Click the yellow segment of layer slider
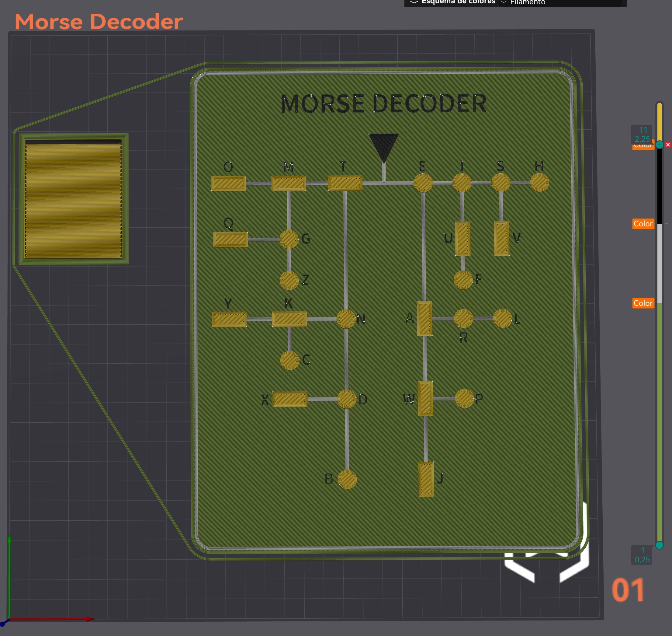This screenshot has width=672, height=636. click(660, 122)
